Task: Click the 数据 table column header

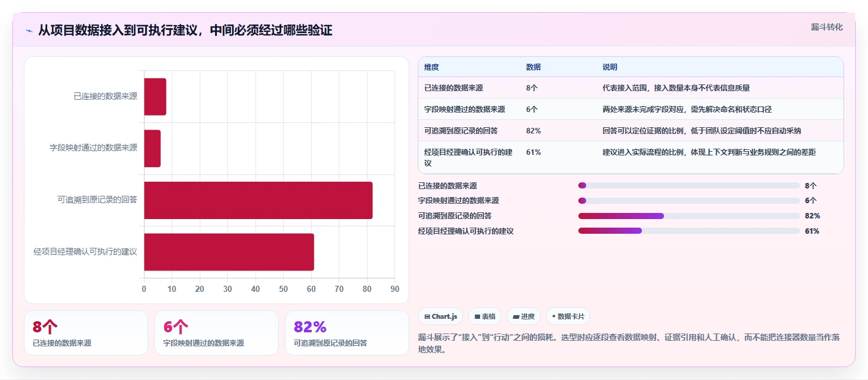Action: click(x=534, y=67)
